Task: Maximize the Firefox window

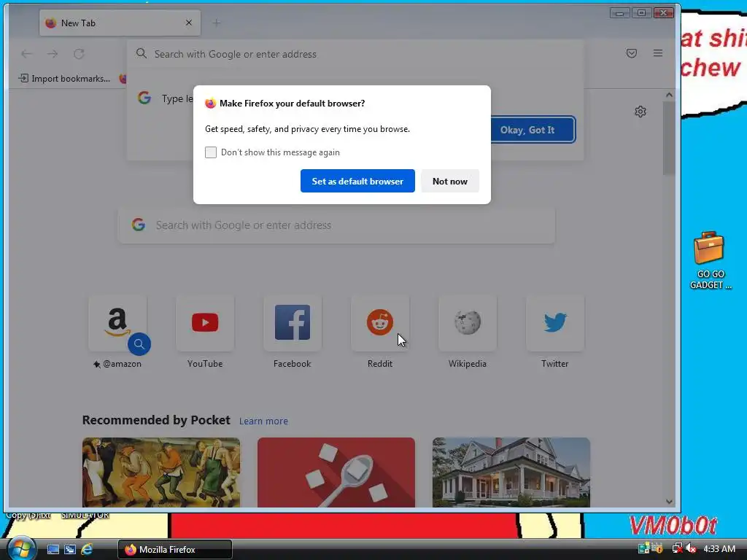Action: [x=641, y=13]
